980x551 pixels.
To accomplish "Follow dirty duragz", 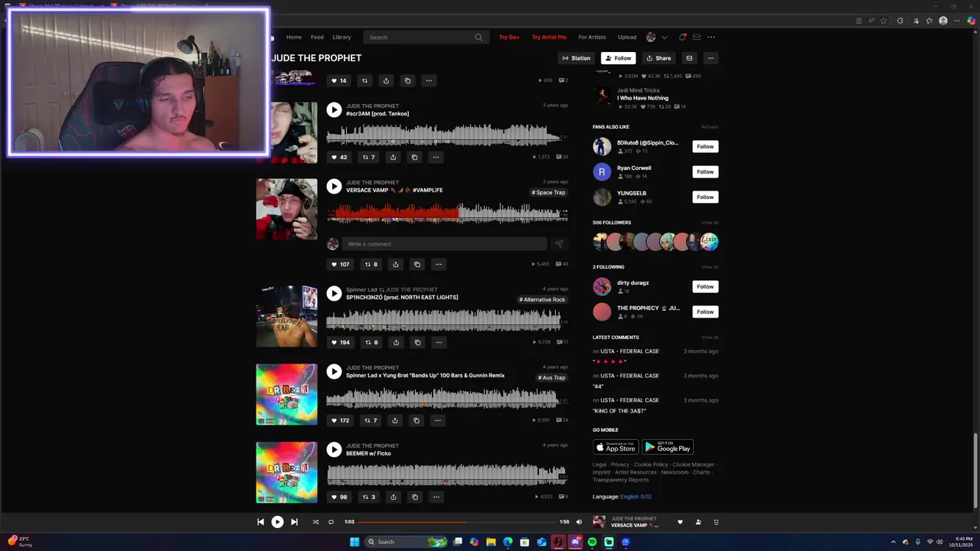I will (x=705, y=286).
